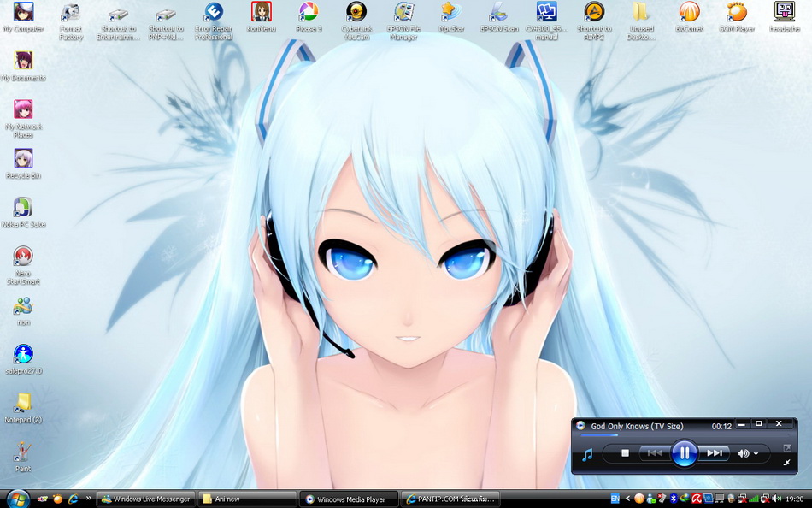Screen dimensions: 812x508
Task: Open the EN language bar indicator
Action: click(x=615, y=499)
